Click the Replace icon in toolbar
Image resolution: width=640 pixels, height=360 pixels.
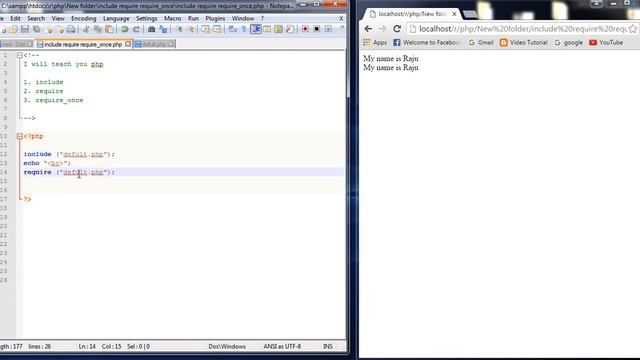point(163,29)
